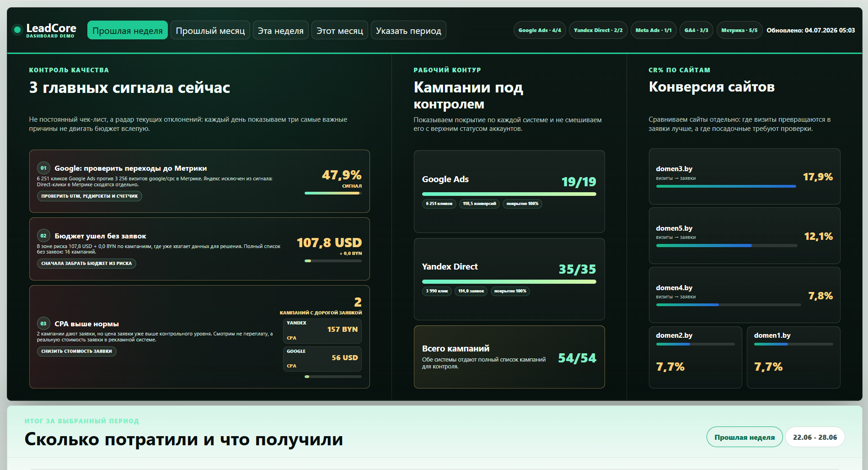
Task: Click the 03 signal number badge
Action: coord(43,324)
